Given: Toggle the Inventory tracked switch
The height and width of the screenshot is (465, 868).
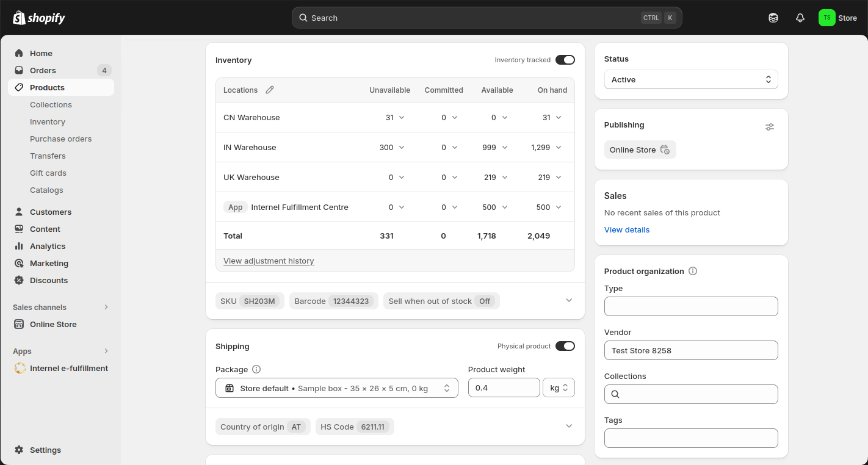Looking at the screenshot, I should pyautogui.click(x=565, y=60).
